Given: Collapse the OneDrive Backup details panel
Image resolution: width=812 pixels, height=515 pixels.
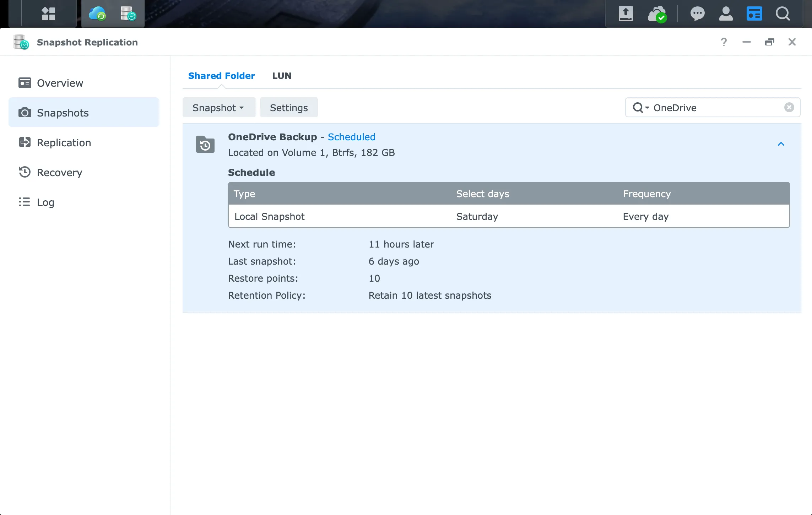Looking at the screenshot, I should 781,144.
